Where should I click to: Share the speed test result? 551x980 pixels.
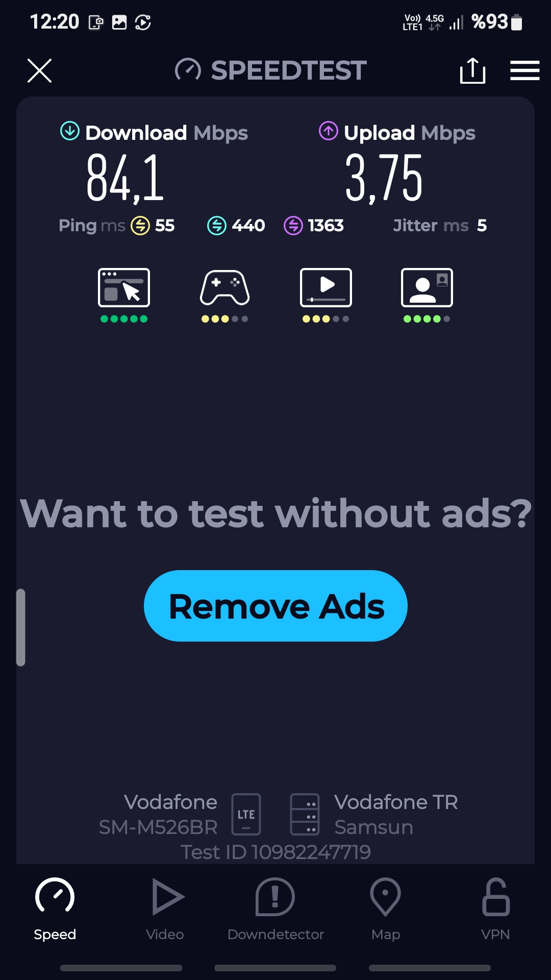(472, 70)
